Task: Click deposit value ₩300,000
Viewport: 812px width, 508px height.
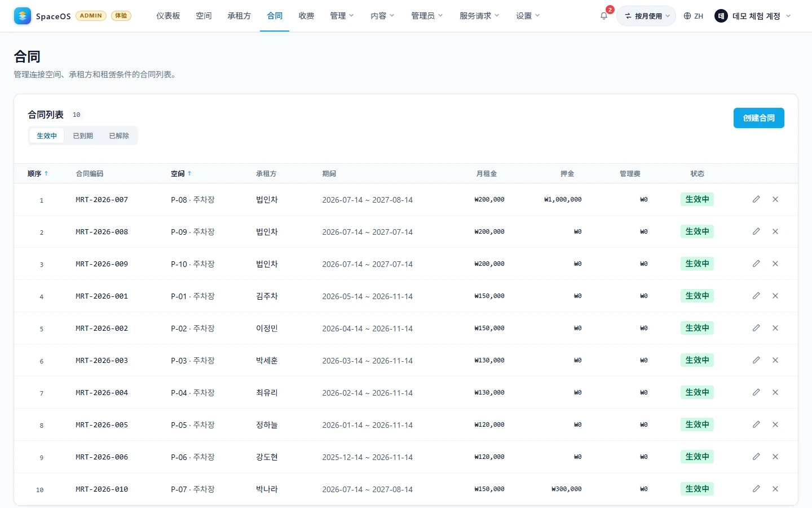Action: 567,489
